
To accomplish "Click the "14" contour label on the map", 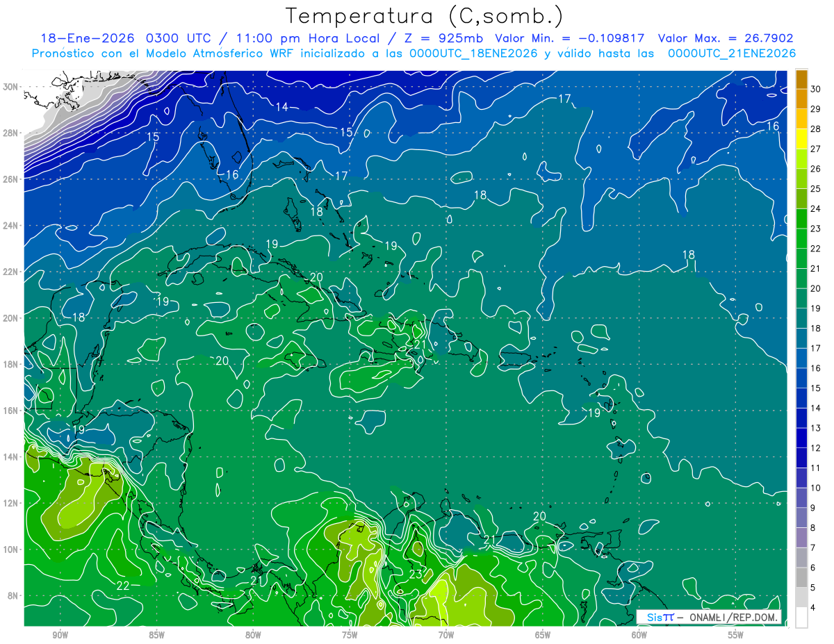I will pos(281,106).
